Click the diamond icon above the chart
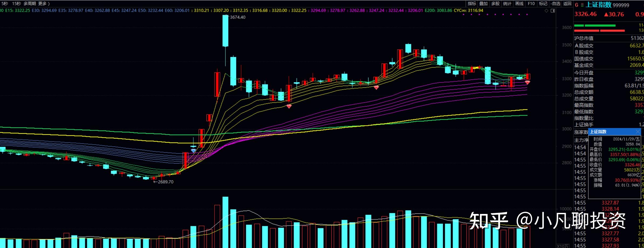 [546, 11]
